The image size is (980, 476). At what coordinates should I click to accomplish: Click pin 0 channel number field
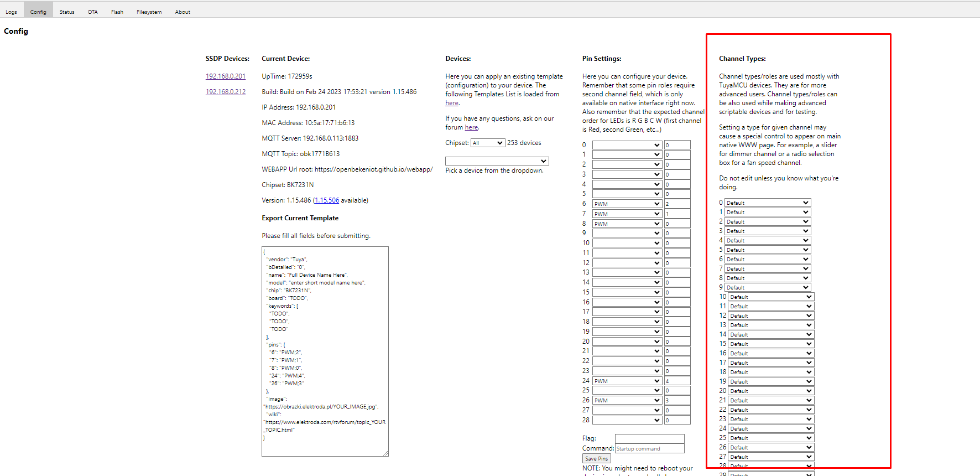click(677, 145)
